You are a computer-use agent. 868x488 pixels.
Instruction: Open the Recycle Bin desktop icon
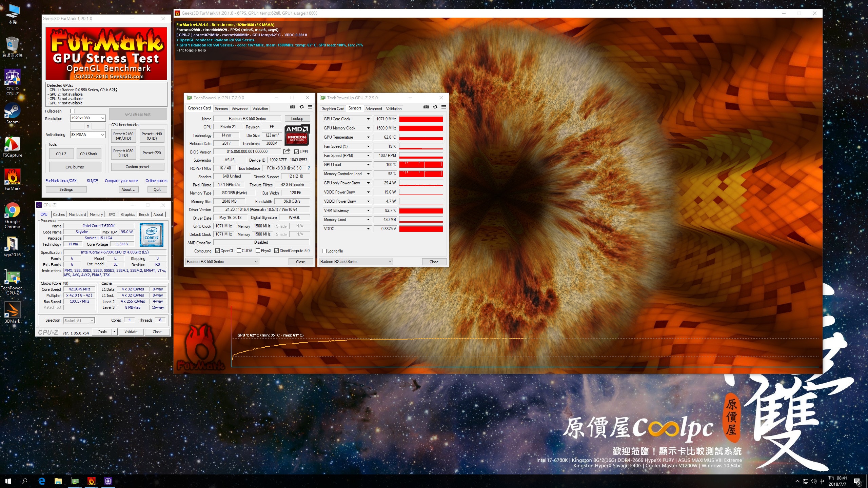13,47
